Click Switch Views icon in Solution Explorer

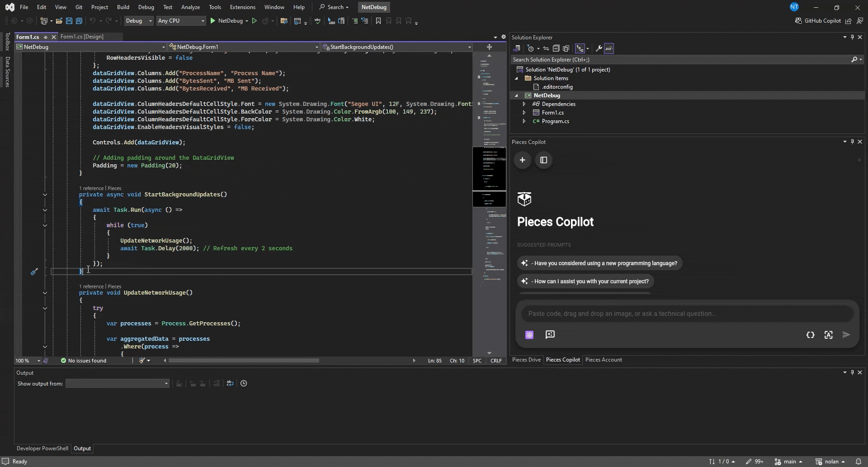[517, 48]
